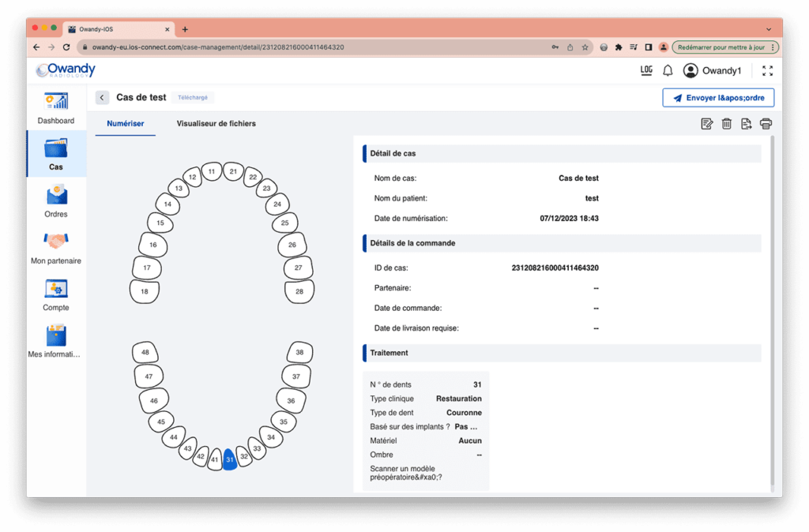Viewport: 809px width, 532px height.
Task: Open the notifications bell
Action: [668, 70]
